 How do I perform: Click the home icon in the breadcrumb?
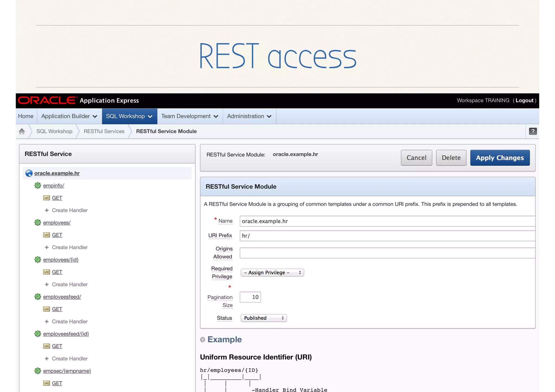pyautogui.click(x=22, y=131)
